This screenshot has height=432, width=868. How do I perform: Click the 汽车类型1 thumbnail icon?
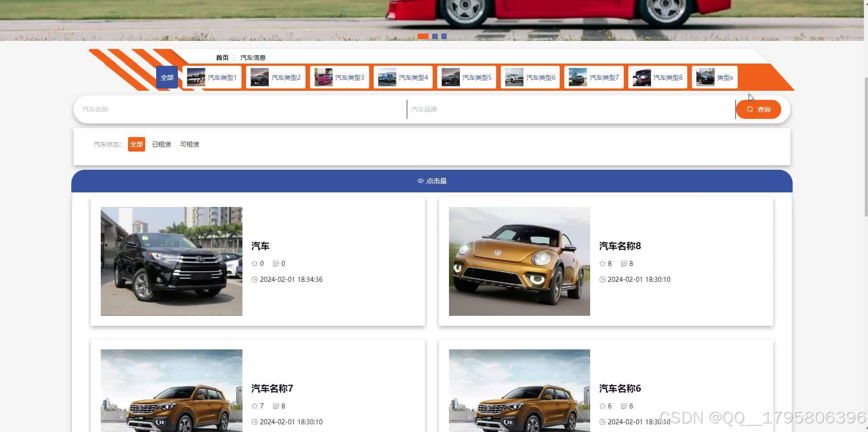[x=196, y=77]
